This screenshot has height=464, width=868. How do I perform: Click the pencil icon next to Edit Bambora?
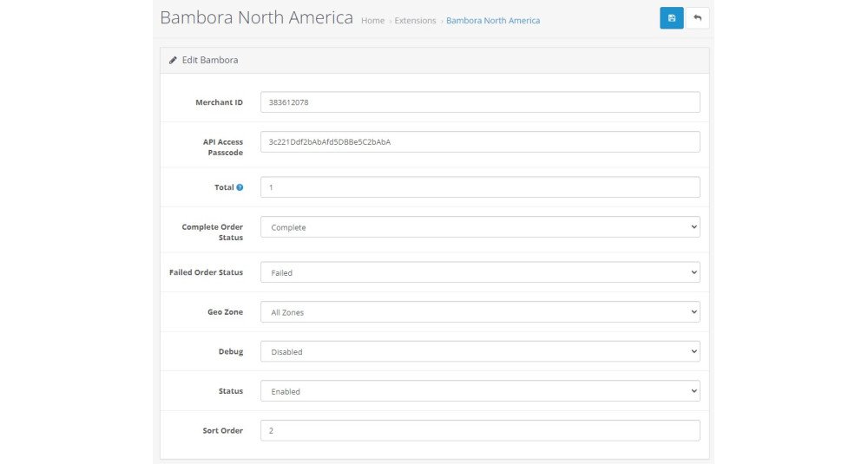tap(174, 60)
